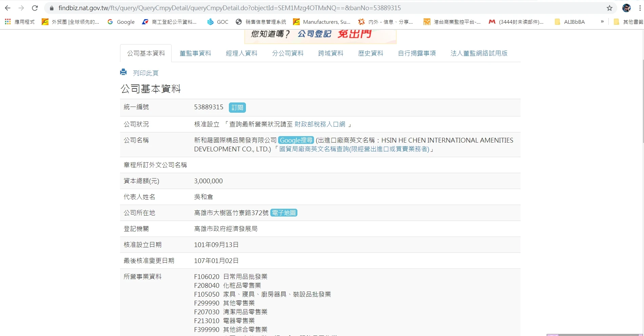Switch to the 董監事資料 tab
Image resolution: width=644 pixels, height=336 pixels.
(x=195, y=53)
